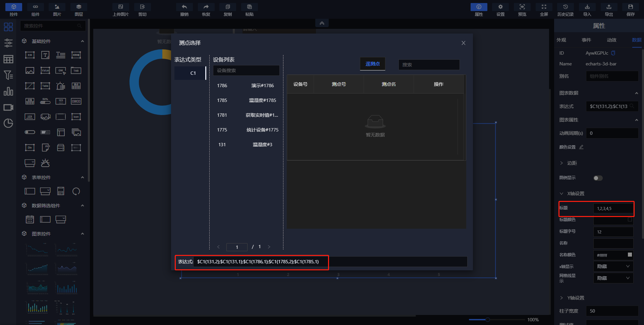This screenshot has width=644, height=325.
Task: Open the 组件 panel in top toolbar
Action: point(35,10)
